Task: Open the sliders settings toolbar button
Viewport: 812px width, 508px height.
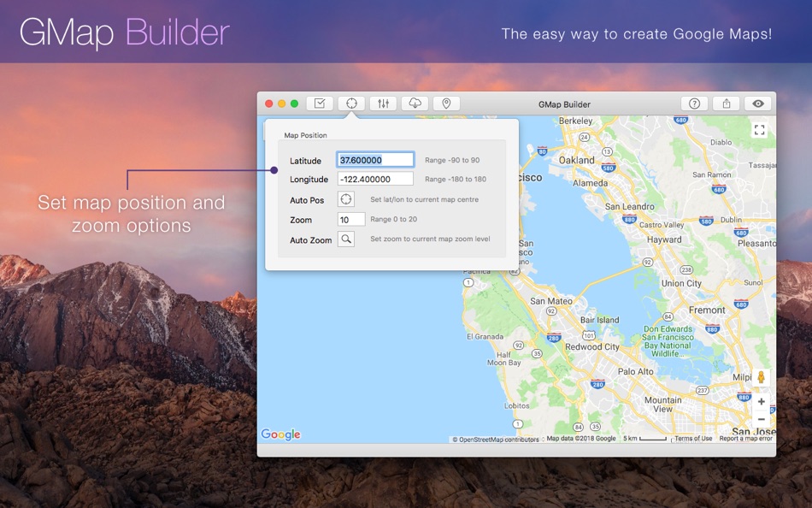Action: tap(383, 103)
